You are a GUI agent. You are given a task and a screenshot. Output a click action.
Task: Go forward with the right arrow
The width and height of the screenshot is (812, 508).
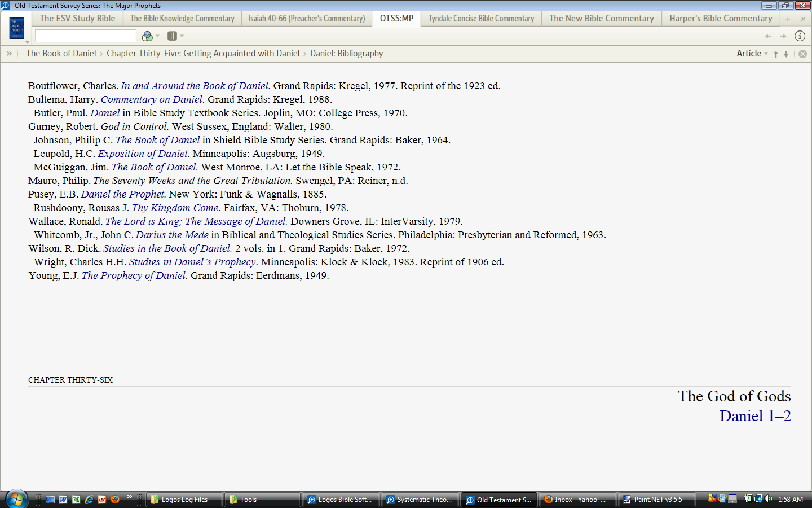click(783, 36)
